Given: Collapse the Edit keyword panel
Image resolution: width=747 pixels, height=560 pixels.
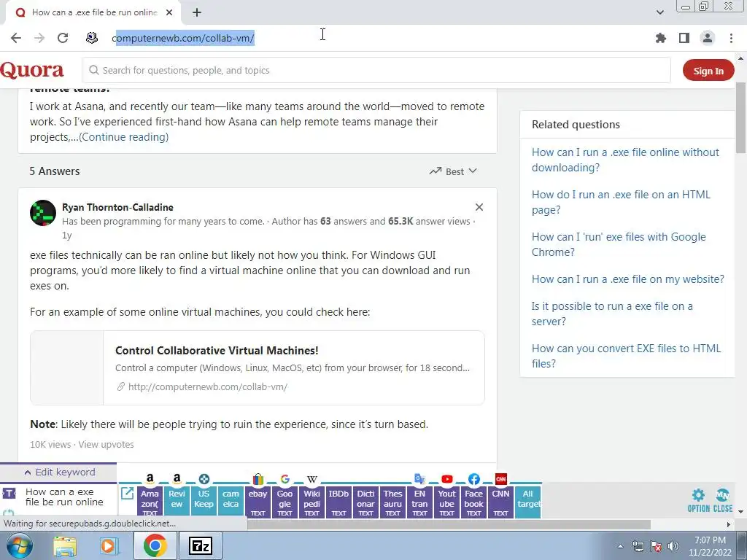Looking at the screenshot, I should tap(59, 472).
